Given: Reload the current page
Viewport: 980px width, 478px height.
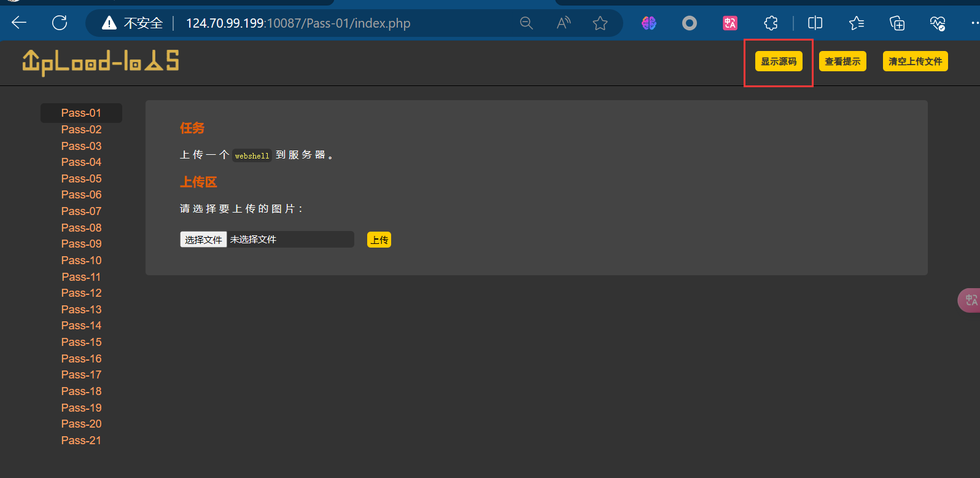Looking at the screenshot, I should [x=60, y=23].
